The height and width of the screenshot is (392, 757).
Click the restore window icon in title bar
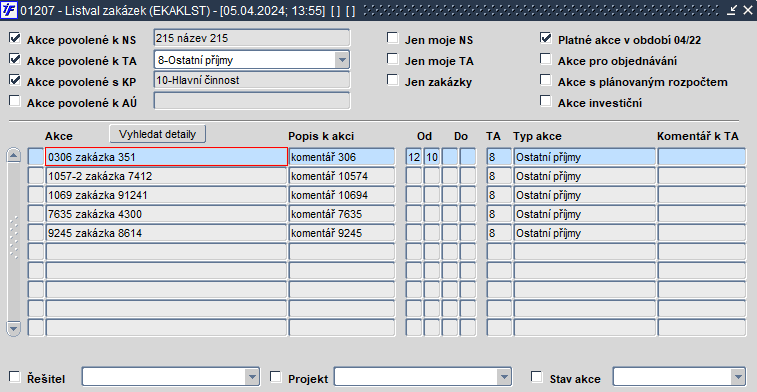(733, 10)
